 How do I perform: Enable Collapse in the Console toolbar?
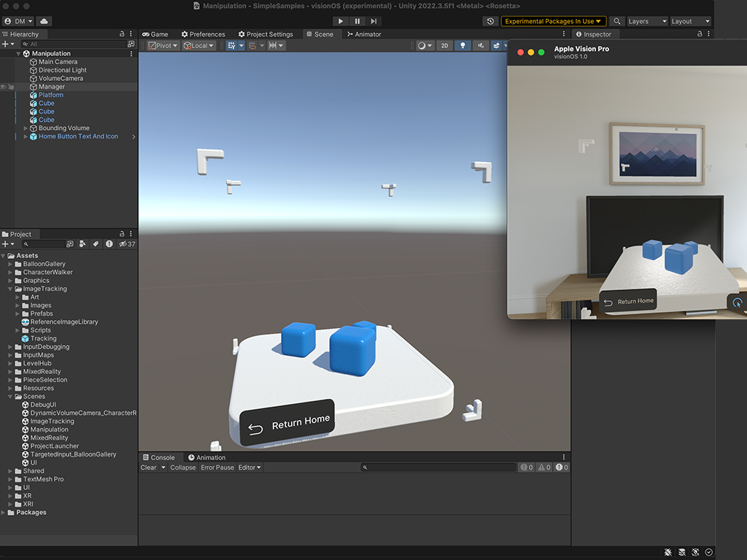coord(182,467)
